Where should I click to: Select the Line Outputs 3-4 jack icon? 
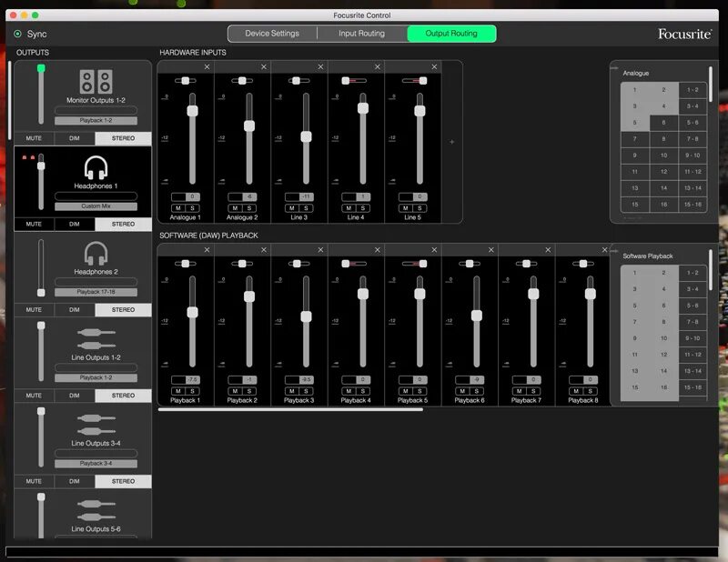tap(96, 425)
